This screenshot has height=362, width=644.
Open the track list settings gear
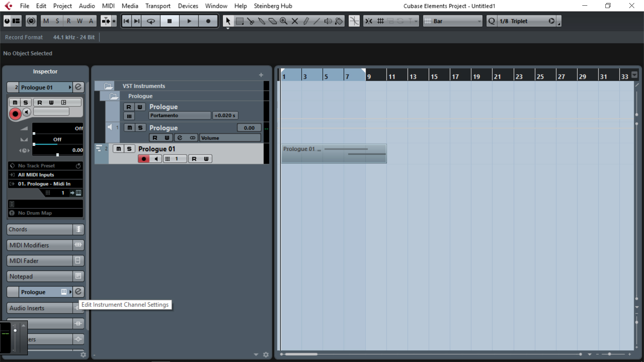[x=266, y=355]
